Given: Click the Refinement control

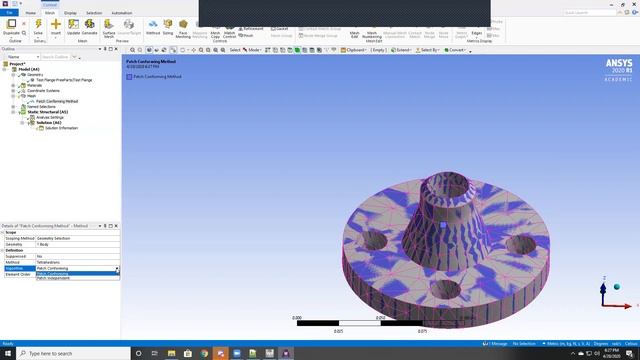Looking at the screenshot, I should (x=251, y=29).
